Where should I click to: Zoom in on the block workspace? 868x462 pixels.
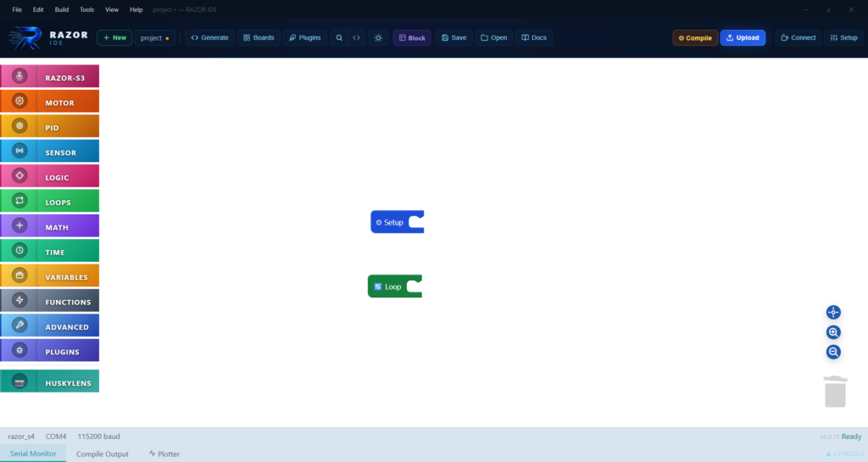(833, 332)
